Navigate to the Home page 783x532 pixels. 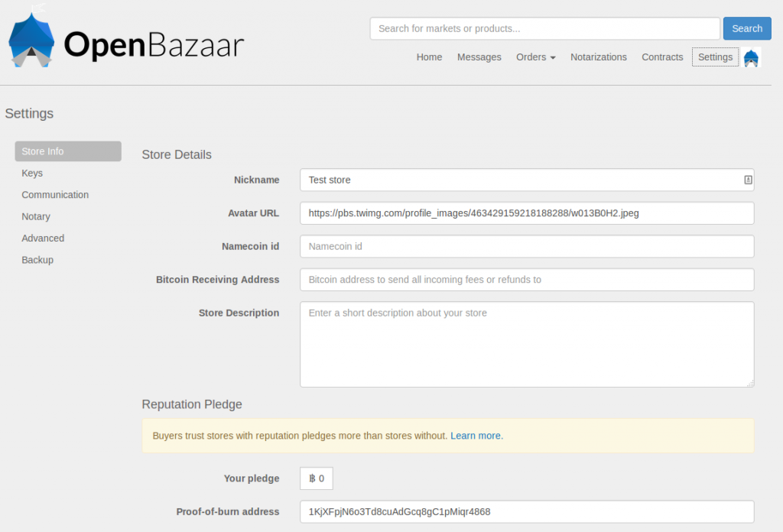pyautogui.click(x=429, y=57)
